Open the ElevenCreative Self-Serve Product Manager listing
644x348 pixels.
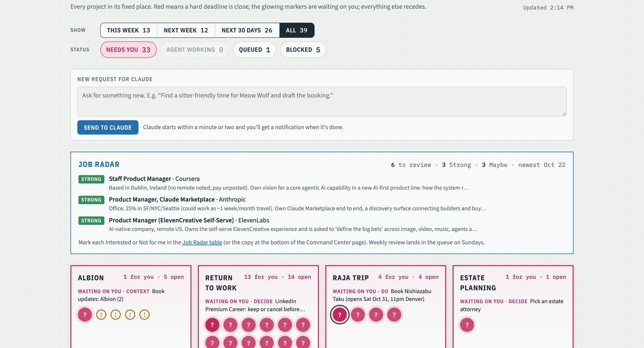tap(189, 220)
